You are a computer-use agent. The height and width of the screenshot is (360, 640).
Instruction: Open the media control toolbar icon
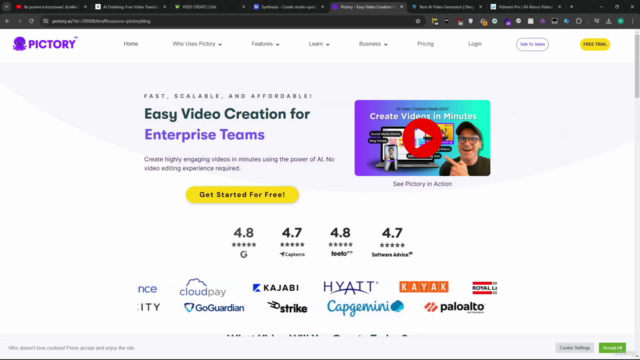596,21
